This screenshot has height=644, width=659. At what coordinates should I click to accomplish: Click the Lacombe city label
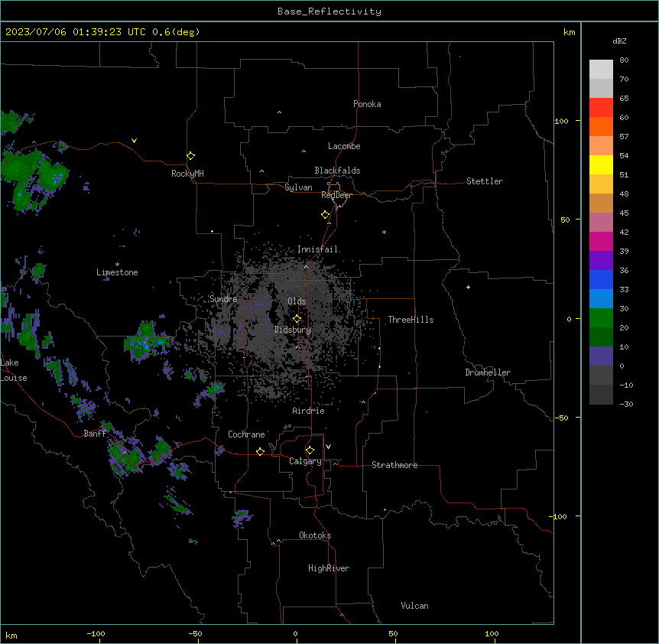pyautogui.click(x=344, y=146)
